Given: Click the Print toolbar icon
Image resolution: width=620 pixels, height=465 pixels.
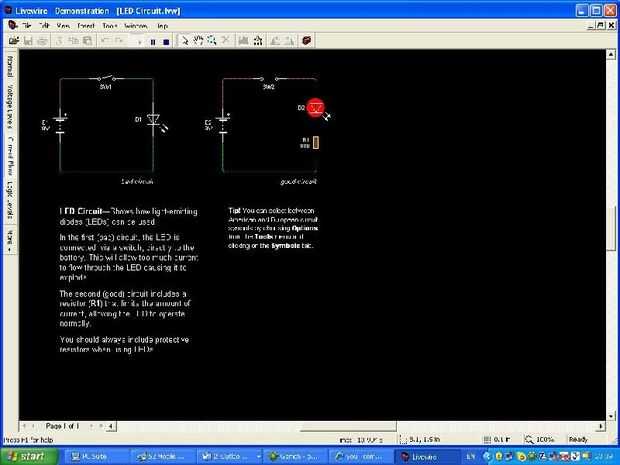Looking at the screenshot, I should pyautogui.click(x=43, y=40).
